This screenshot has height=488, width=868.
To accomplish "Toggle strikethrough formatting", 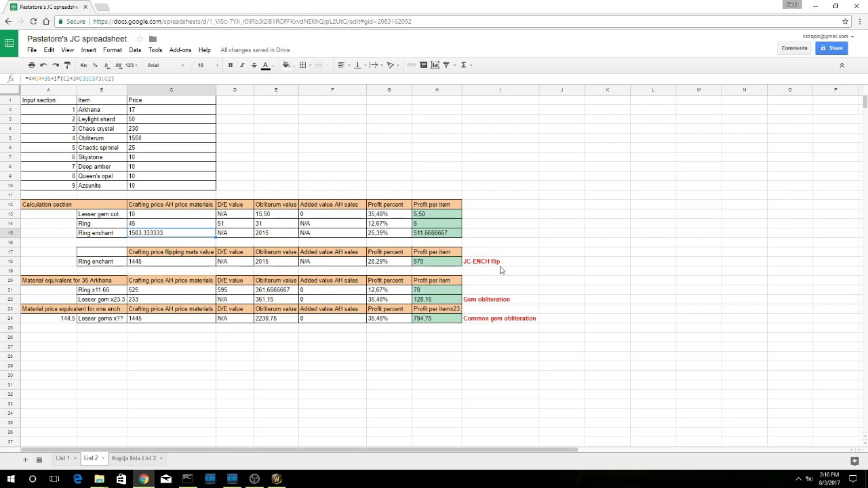I will tap(254, 65).
